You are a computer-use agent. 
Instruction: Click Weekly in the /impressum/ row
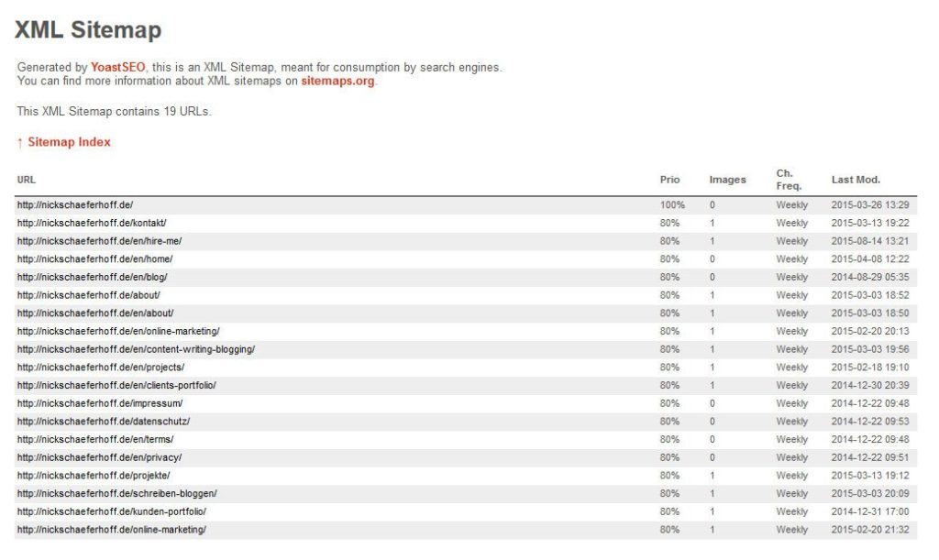pyautogui.click(x=791, y=403)
